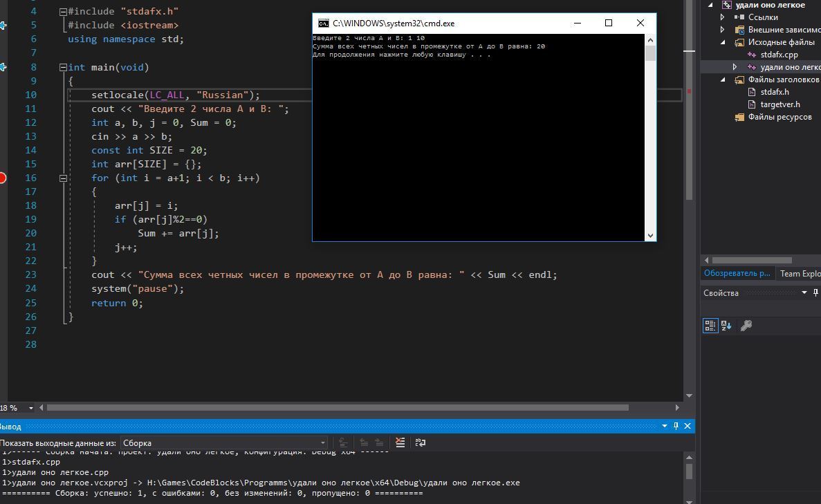Click the editor horizontal scrollbar thumb
Image resolution: width=821 pixels, height=504 pixels.
tap(338, 408)
